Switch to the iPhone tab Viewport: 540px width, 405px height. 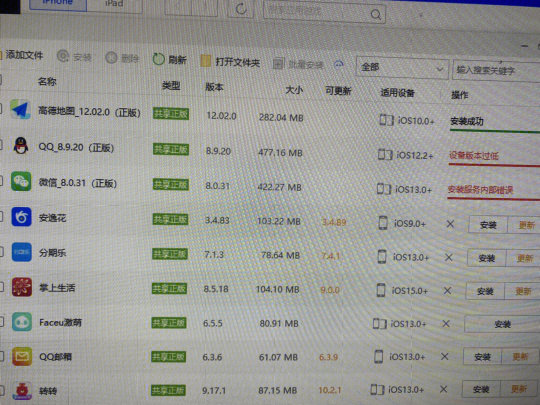58,3
